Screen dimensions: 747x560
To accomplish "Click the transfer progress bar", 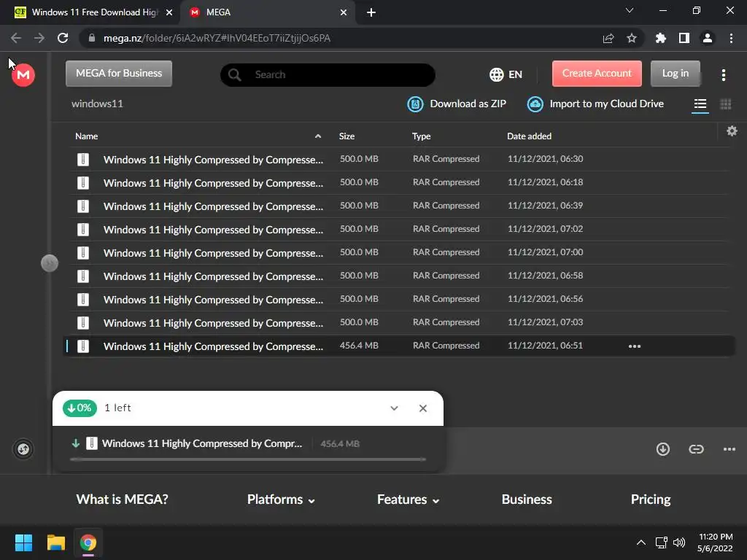I will (248, 459).
